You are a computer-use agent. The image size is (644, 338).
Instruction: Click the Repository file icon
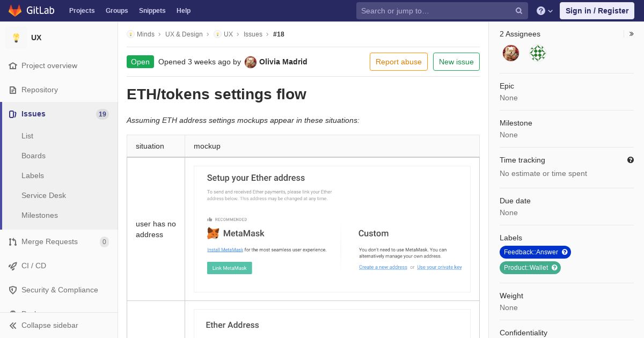tap(13, 90)
